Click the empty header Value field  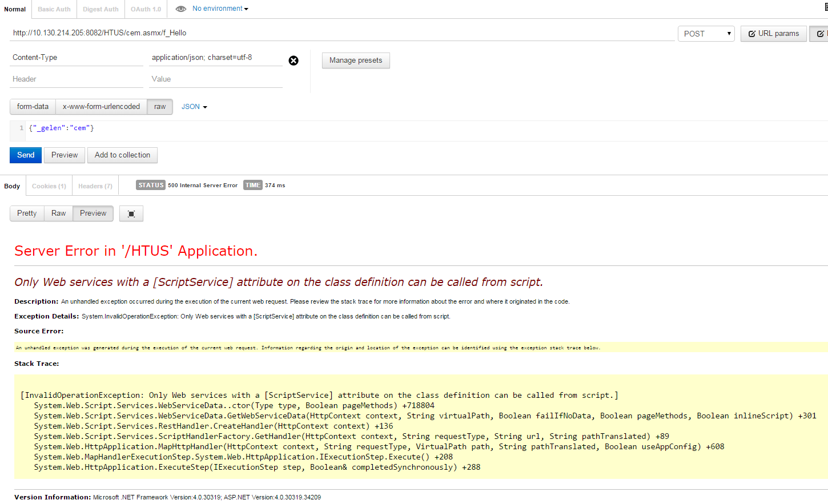(x=216, y=79)
